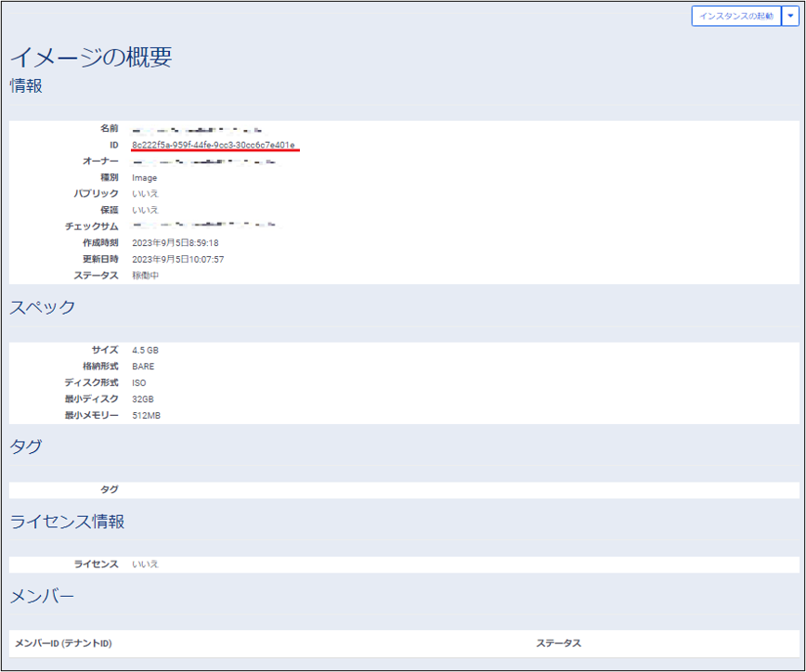Click the ライセンス value いいえ
This screenshot has height=672, width=806.
click(145, 564)
